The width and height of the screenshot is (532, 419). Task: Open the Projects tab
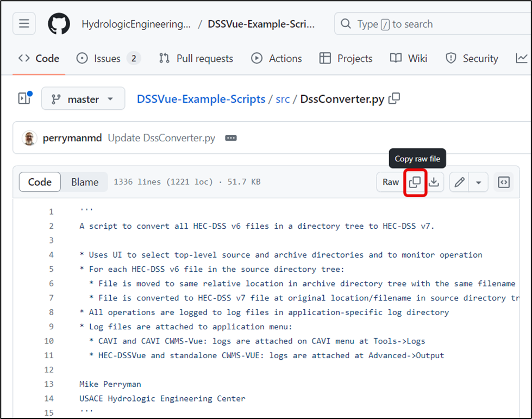coord(346,58)
